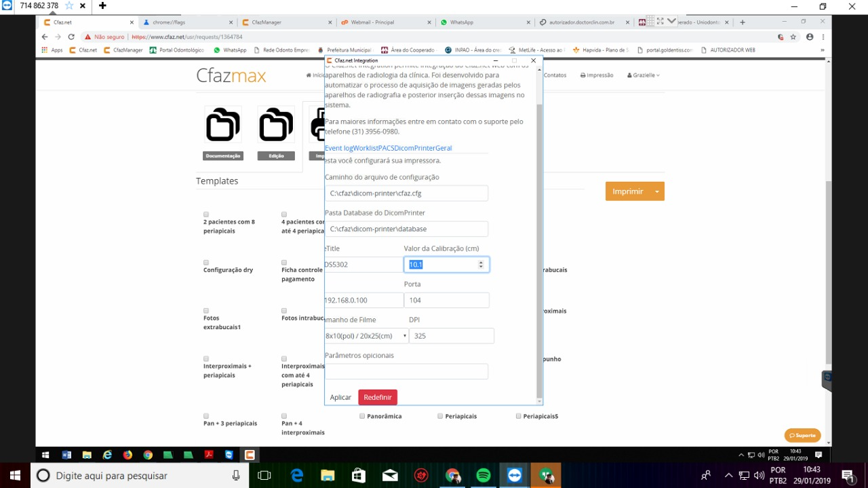Show more bookmarks with the overflow chevron
This screenshot has width=868, height=488.
[x=823, y=50]
